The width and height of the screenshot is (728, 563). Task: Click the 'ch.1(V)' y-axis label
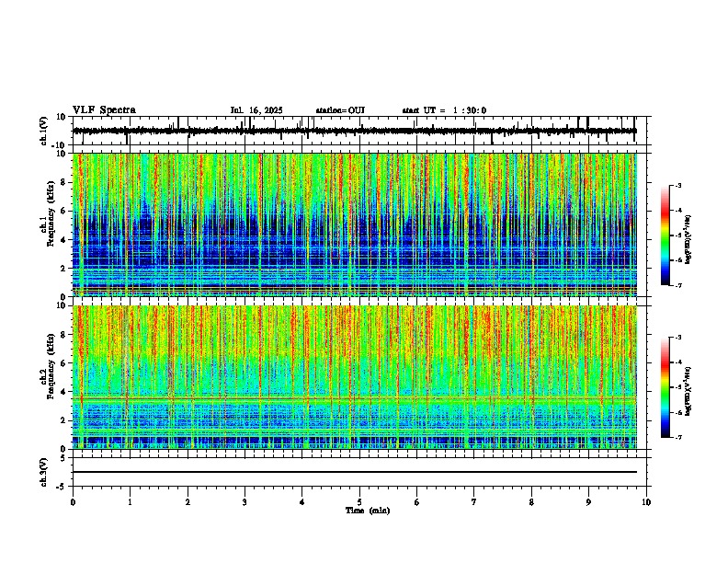44,131
